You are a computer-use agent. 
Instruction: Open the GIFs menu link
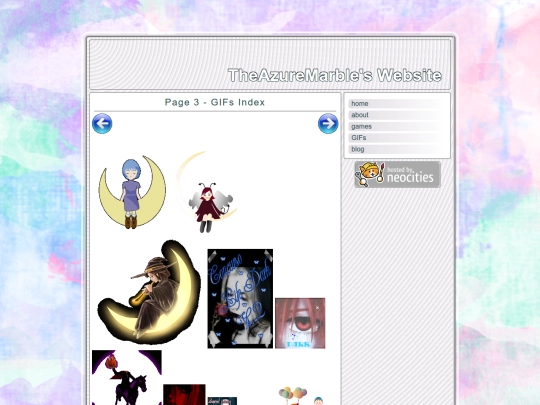point(397,138)
